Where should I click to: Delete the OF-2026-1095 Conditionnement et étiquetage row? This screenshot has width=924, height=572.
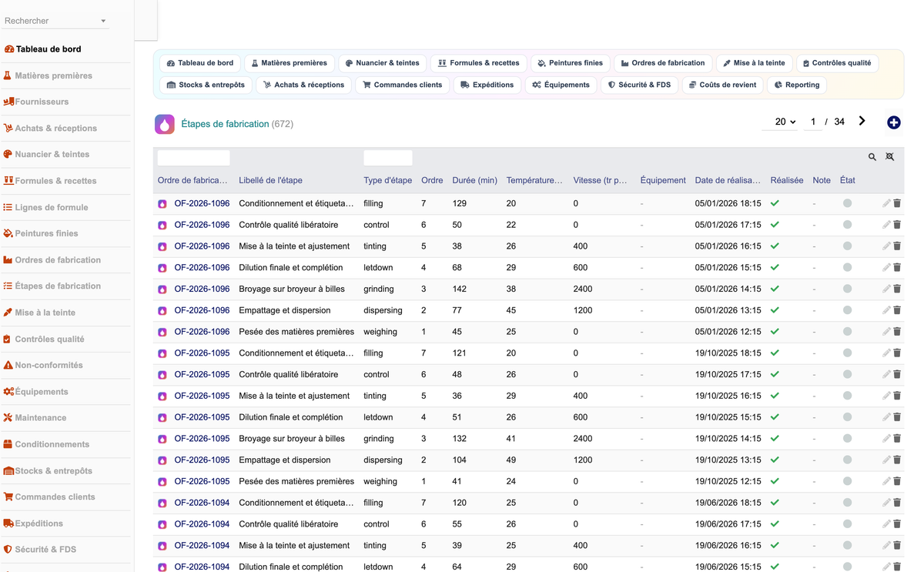click(x=897, y=353)
